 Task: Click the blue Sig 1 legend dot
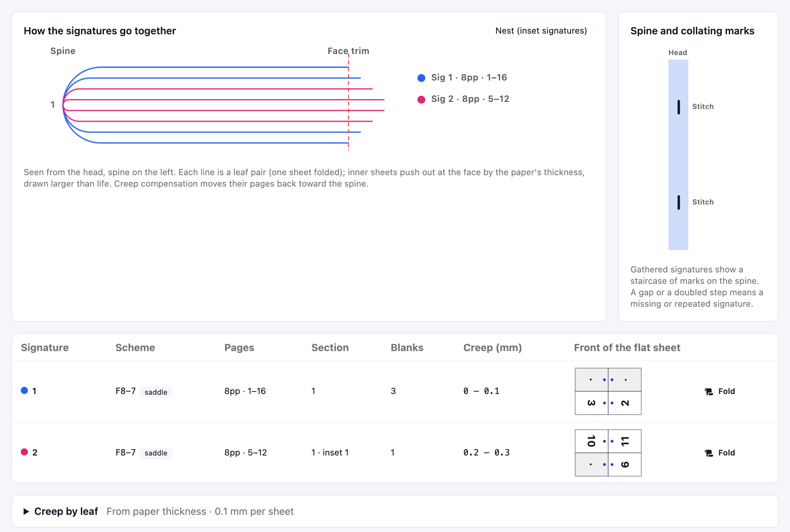click(421, 78)
